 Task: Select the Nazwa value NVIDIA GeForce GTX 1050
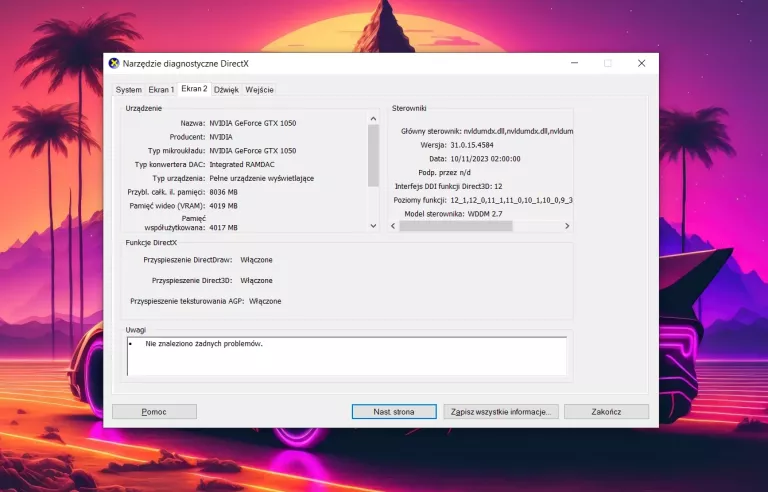pyautogui.click(x=253, y=123)
